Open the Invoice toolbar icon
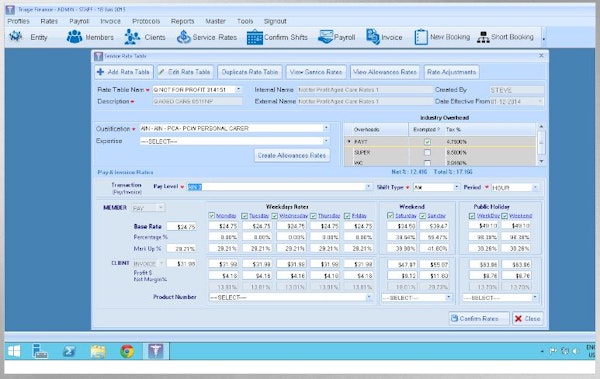Screen dimensions: 600x379 (373, 37)
